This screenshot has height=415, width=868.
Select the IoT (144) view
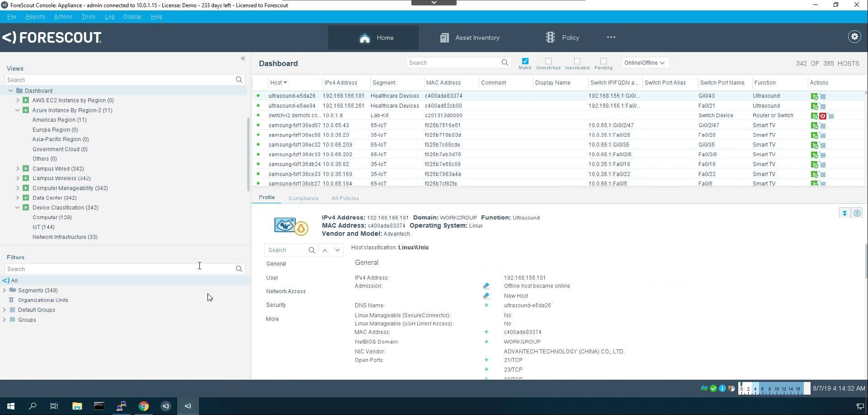[43, 227]
